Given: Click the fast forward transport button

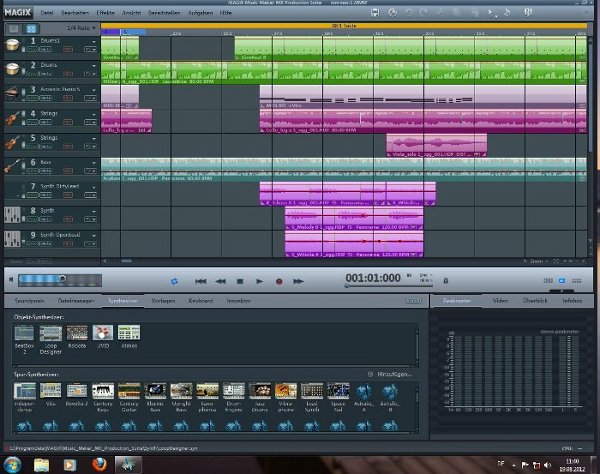Looking at the screenshot, I should (298, 281).
